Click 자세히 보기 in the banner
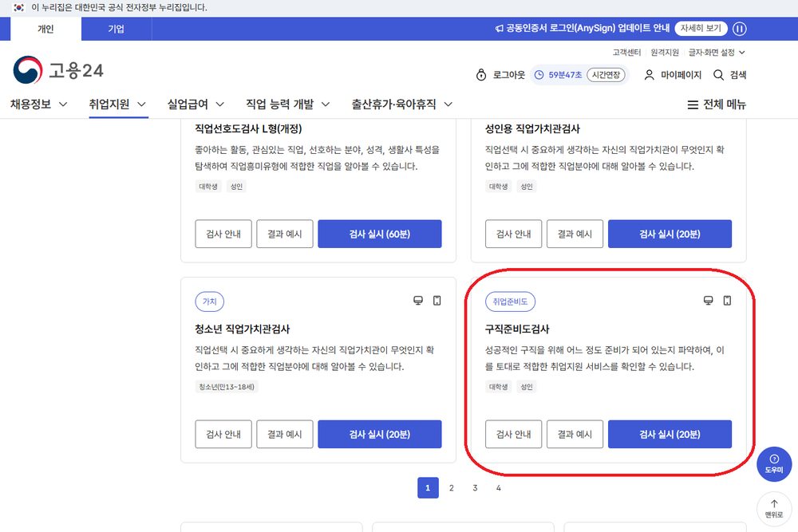This screenshot has height=532, width=798. point(701,29)
